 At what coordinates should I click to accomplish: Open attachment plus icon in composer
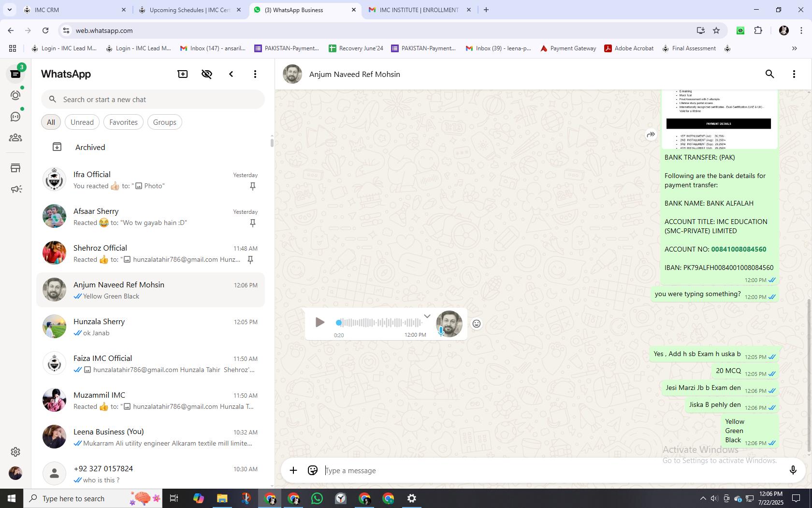[x=293, y=470]
